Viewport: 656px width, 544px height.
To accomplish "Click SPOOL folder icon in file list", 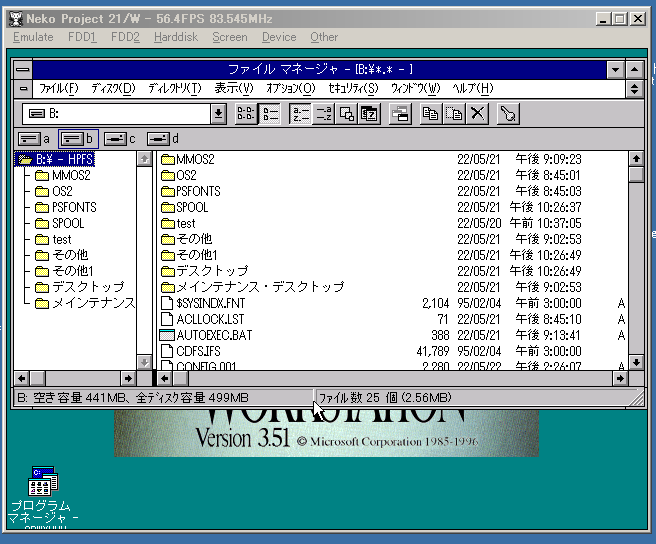I will (168, 207).
